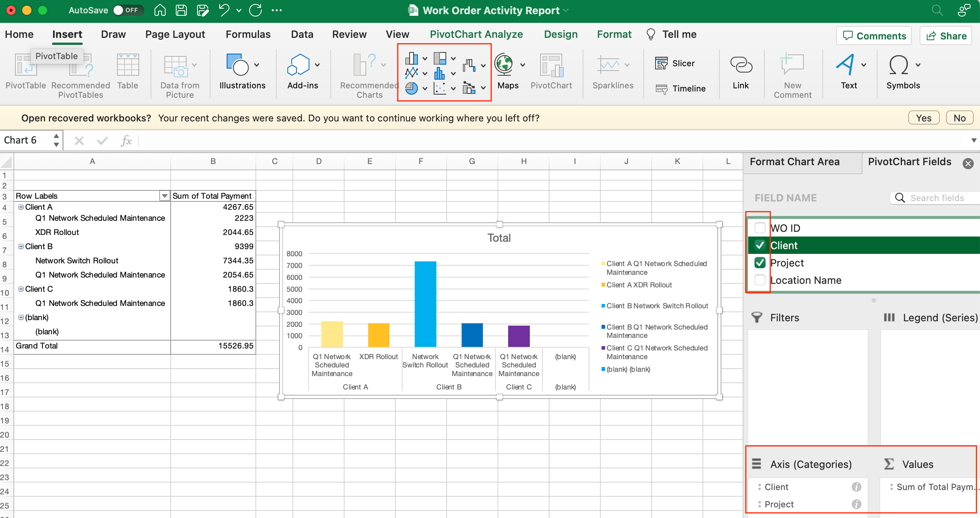Click the Undo arrow icon
Screen dimensions: 980x518
pos(224,10)
